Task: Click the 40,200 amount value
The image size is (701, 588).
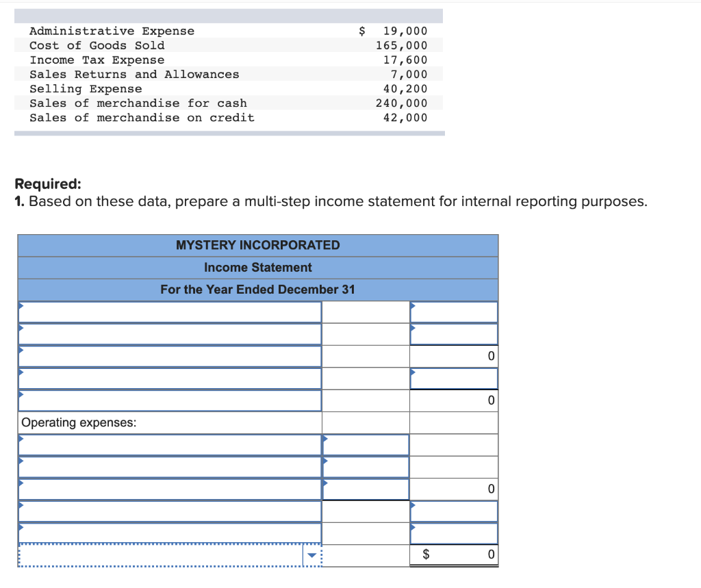Action: tap(405, 88)
